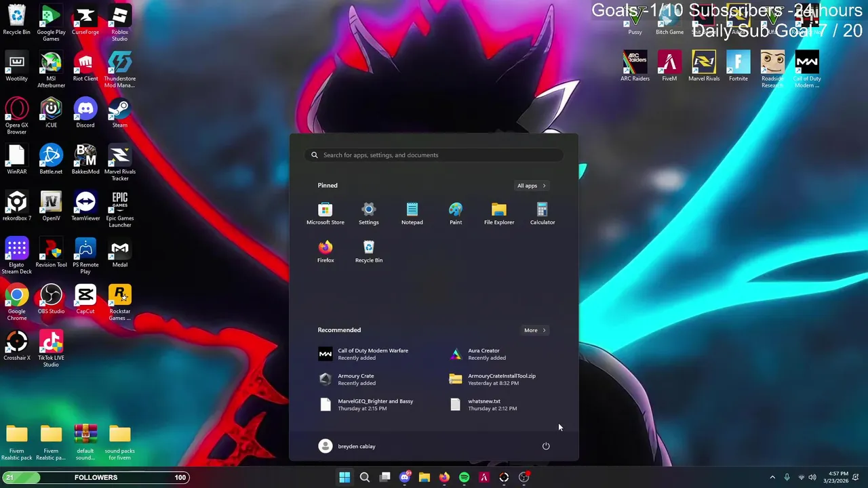
Task: Expand the All apps list
Action: [531, 186]
